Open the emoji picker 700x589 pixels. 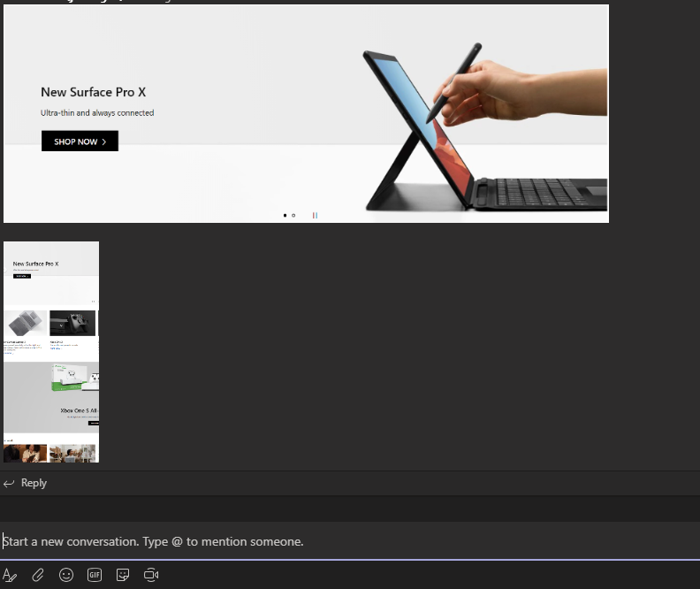point(66,575)
